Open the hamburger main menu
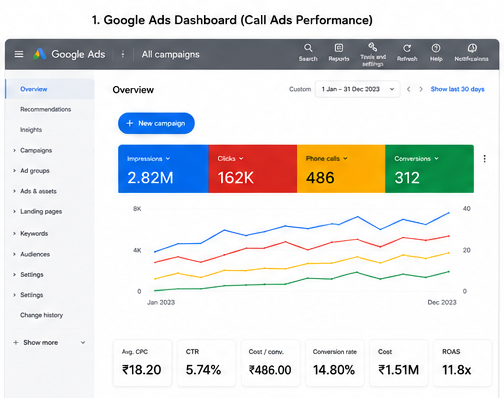The width and height of the screenshot is (504, 398). click(x=19, y=54)
